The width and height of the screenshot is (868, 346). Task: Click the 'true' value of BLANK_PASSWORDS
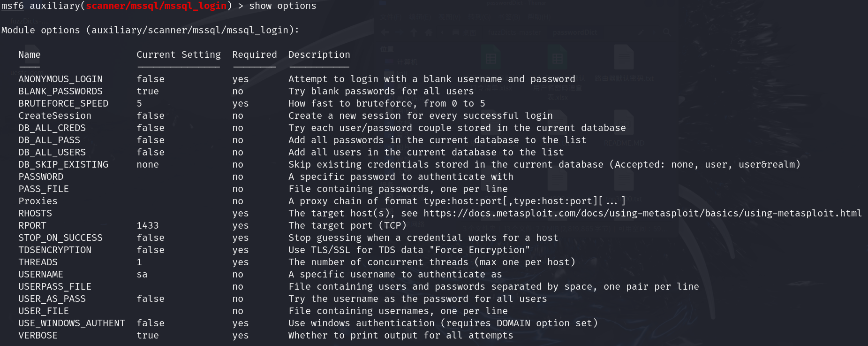148,92
